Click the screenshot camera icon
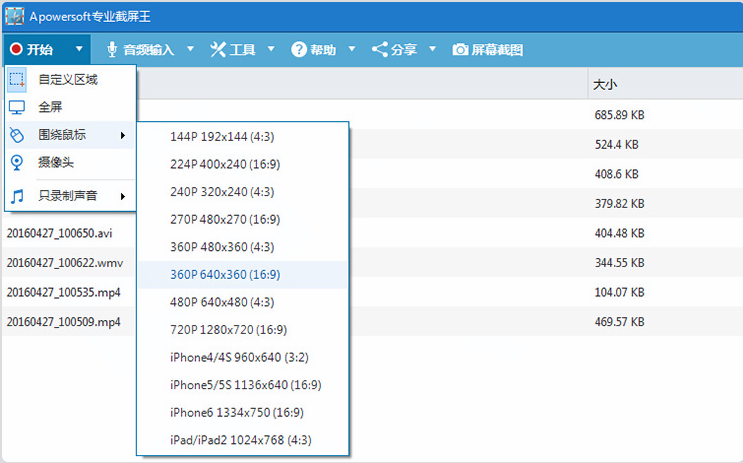 (x=460, y=49)
